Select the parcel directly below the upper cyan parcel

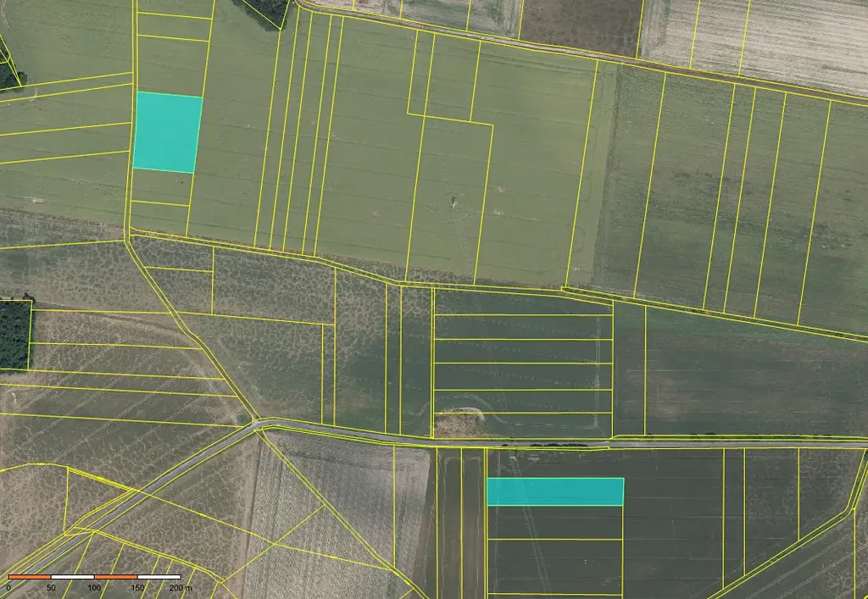click(160, 187)
